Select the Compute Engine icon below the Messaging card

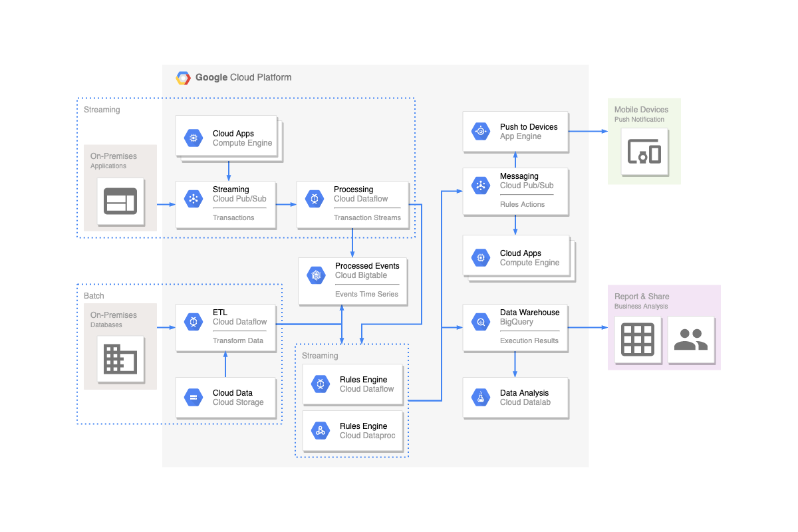tap(481, 257)
